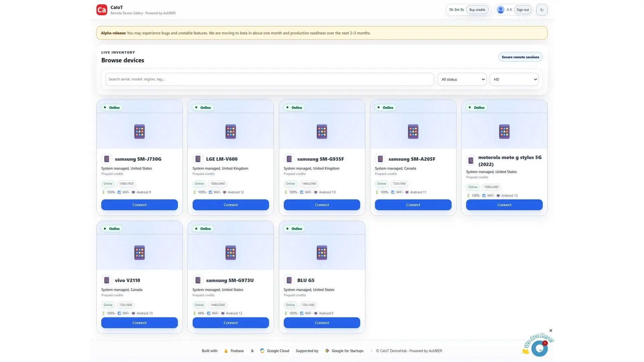Click Google for Startups icon in footer
This screenshot has width=644, height=362.
click(327, 351)
